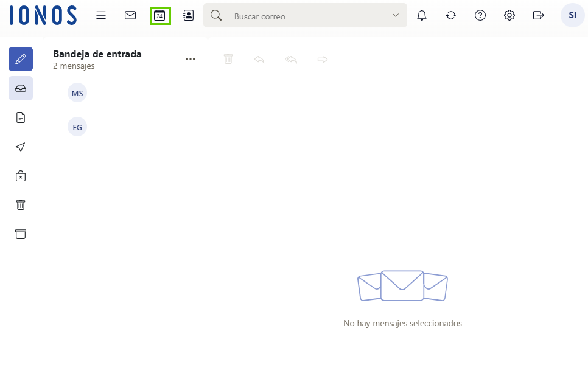This screenshot has width=588, height=376.
Task: Open settings gear icon
Action: coord(509,16)
